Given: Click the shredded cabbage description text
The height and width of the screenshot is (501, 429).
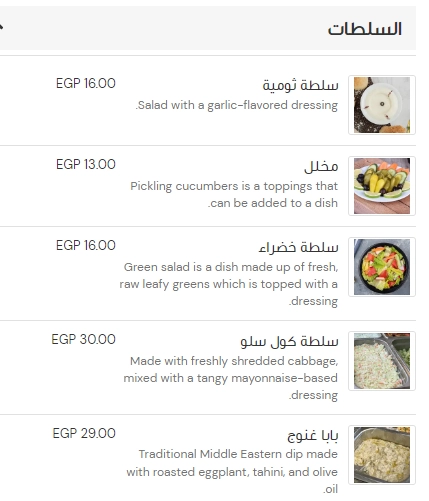Looking at the screenshot, I should [x=231, y=378].
